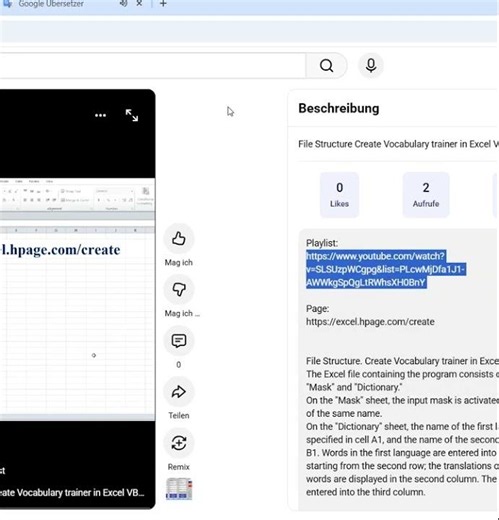This screenshot has height=520, width=499.
Task: Open a new browser tab with plus
Action: (163, 4)
